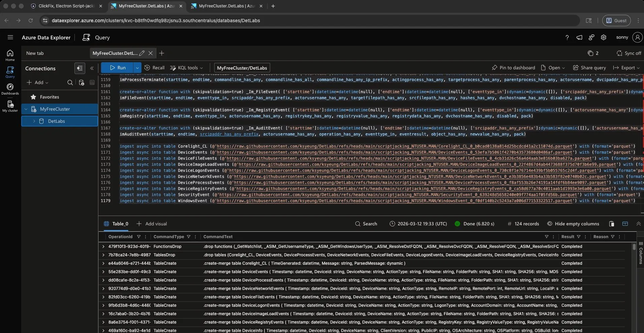Switch to the ClickFix browser tab

[x=66, y=6]
